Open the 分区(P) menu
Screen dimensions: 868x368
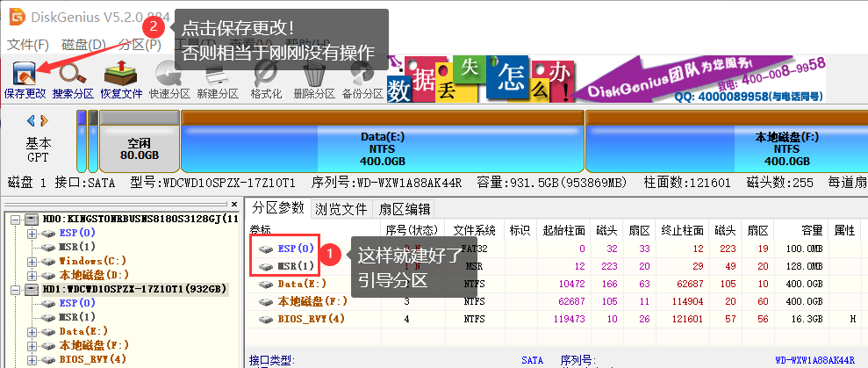click(x=140, y=45)
